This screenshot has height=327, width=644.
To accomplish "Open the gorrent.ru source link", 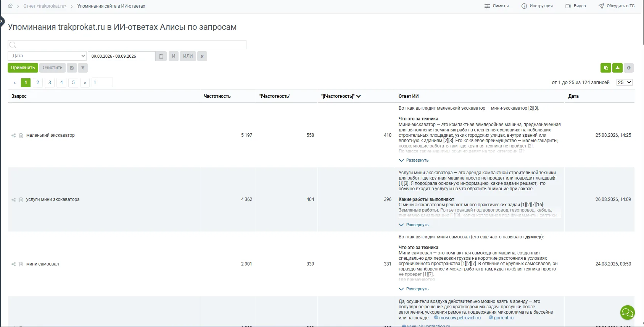I will [504, 318].
